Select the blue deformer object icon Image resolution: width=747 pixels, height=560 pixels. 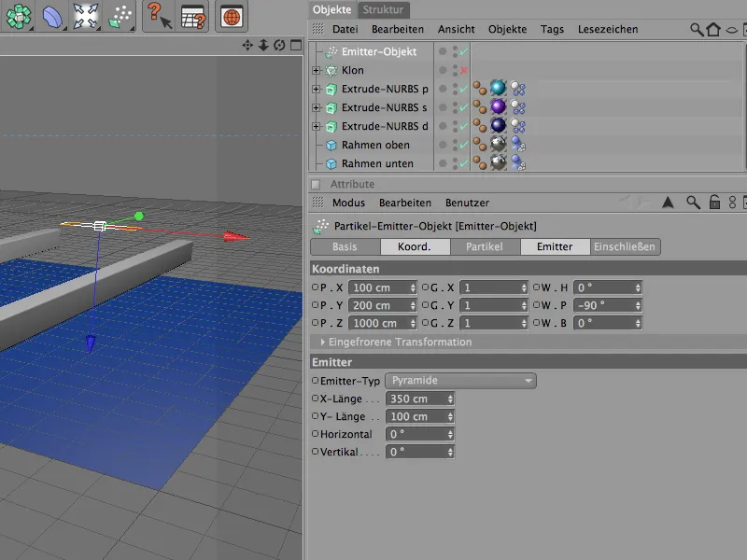click(51, 16)
